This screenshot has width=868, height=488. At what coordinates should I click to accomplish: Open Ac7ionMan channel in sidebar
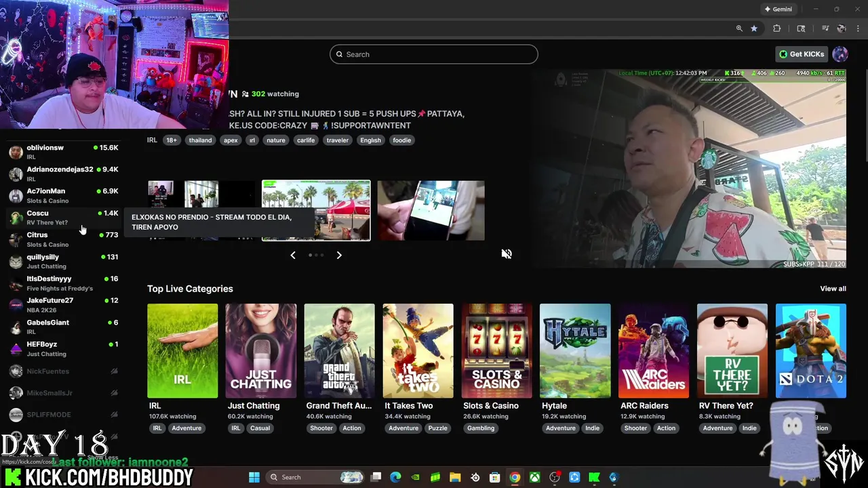click(x=63, y=196)
